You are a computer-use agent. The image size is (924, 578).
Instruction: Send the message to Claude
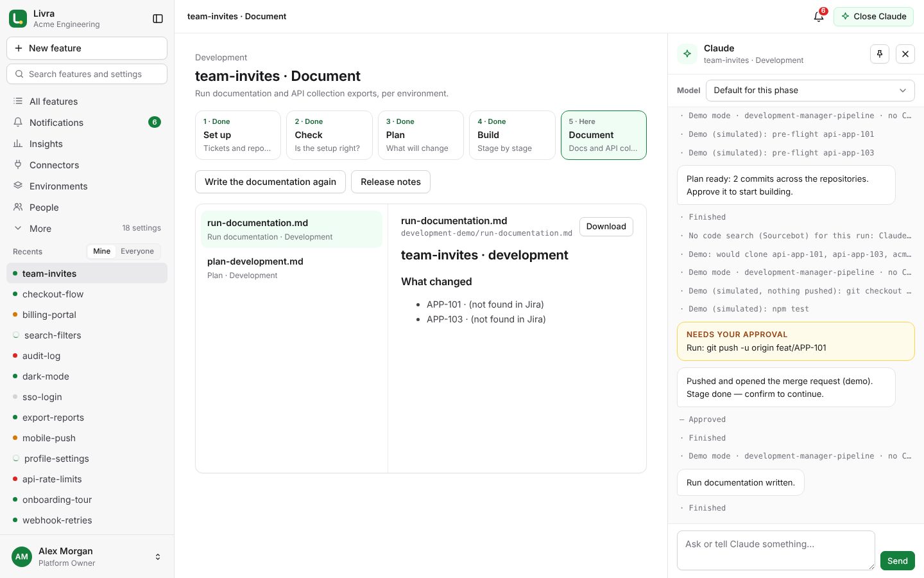coord(897,561)
